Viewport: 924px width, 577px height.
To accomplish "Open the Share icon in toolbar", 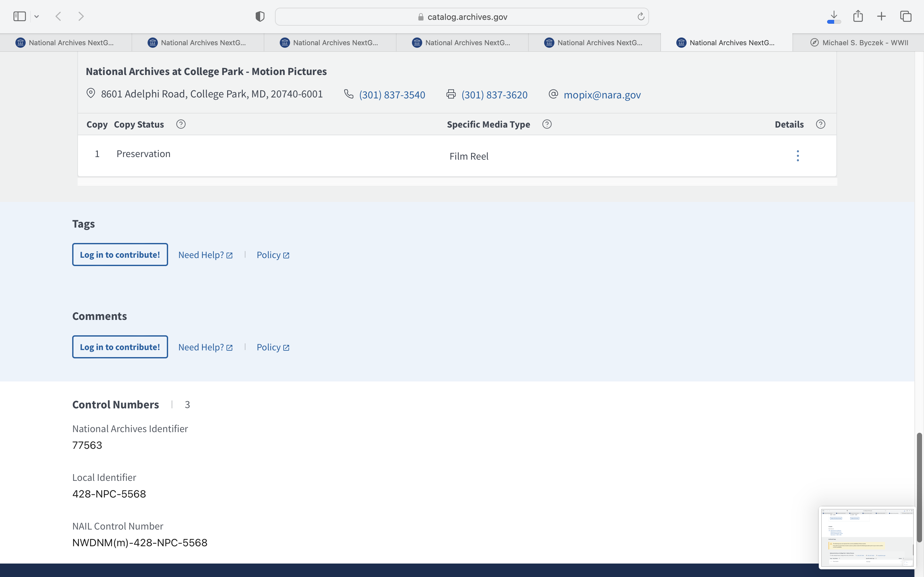I will point(858,16).
